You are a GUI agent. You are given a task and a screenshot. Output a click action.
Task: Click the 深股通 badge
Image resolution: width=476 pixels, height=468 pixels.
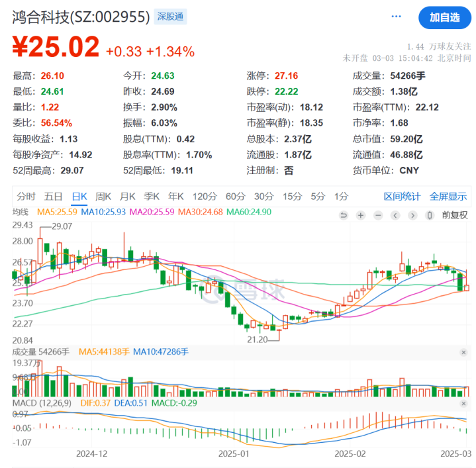coord(170,17)
